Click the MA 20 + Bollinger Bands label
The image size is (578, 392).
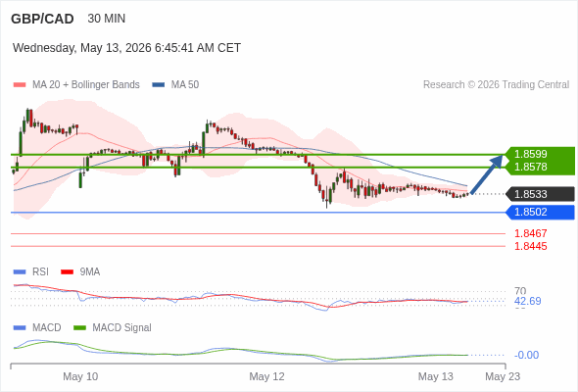(x=86, y=85)
